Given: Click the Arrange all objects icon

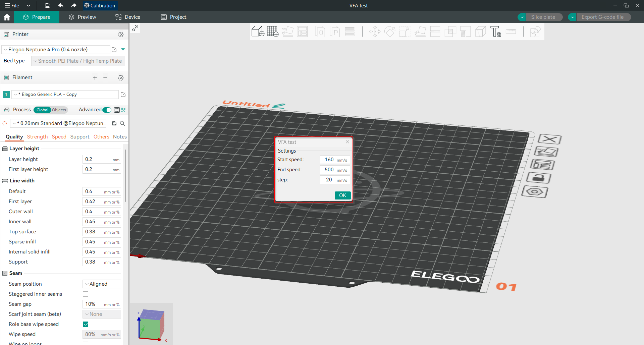Looking at the screenshot, I should (302, 32).
